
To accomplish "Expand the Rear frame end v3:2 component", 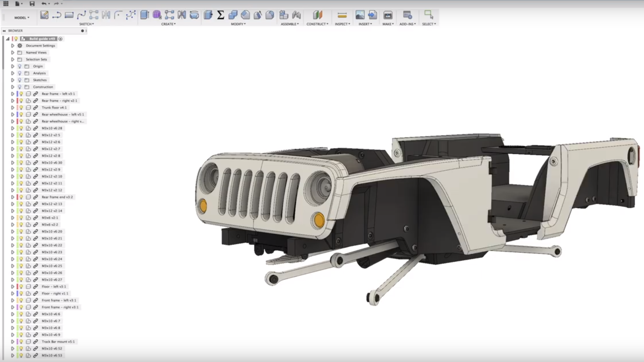I will 13,197.
